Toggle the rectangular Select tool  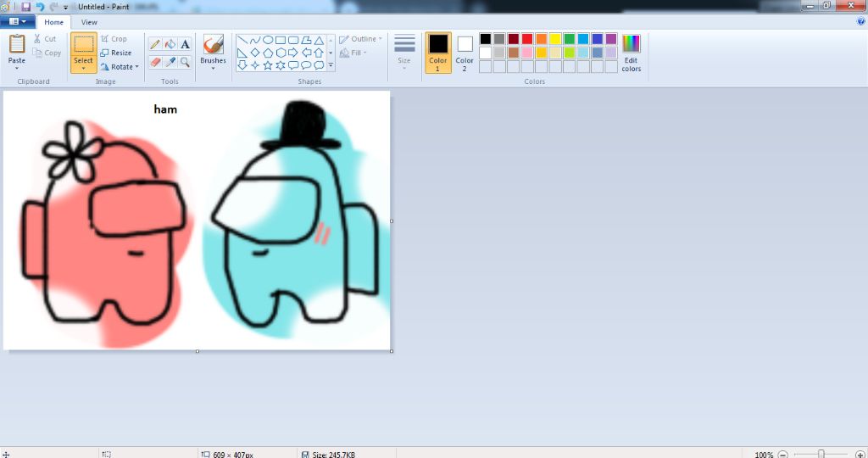click(84, 44)
